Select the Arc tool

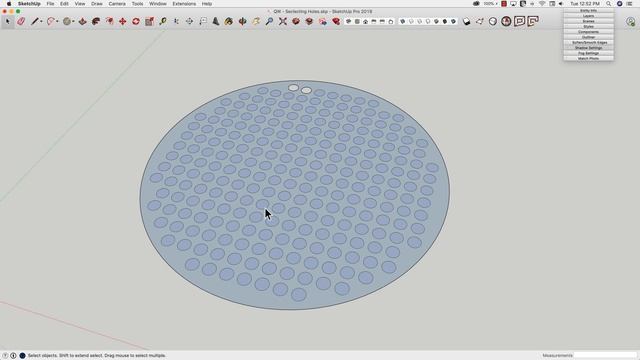pos(51,21)
